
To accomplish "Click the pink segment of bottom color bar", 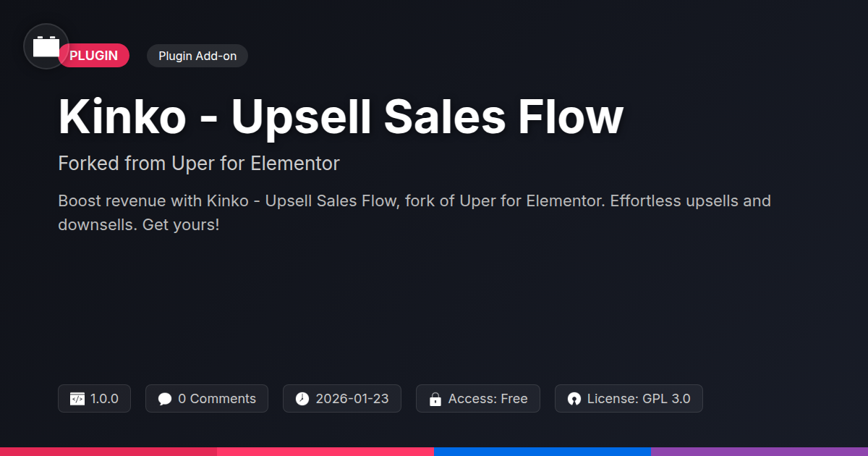I will 325,452.
